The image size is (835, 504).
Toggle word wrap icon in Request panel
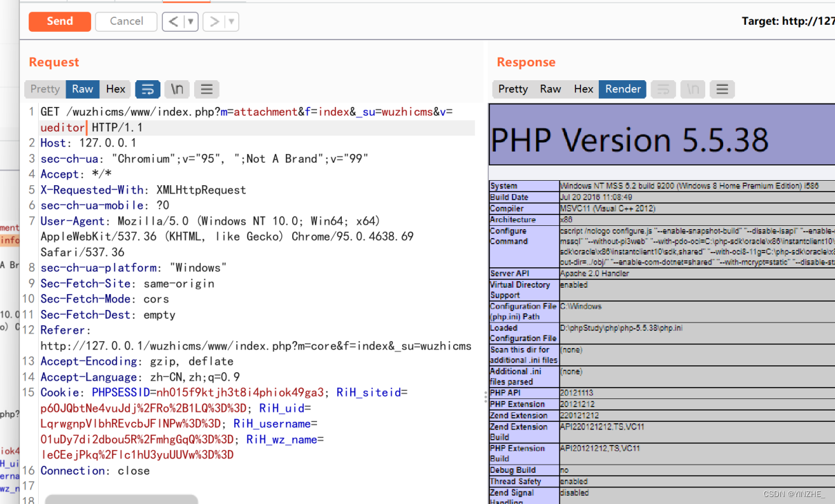148,89
